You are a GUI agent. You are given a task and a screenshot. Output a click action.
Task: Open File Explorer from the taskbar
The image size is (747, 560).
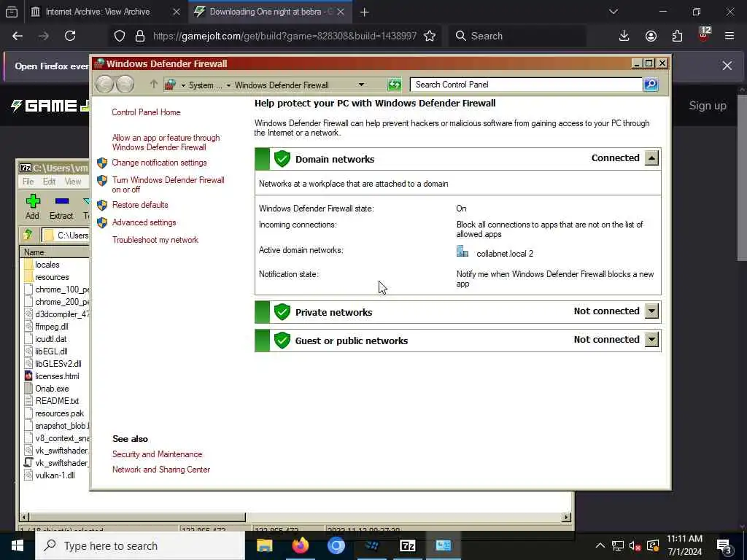point(264,545)
